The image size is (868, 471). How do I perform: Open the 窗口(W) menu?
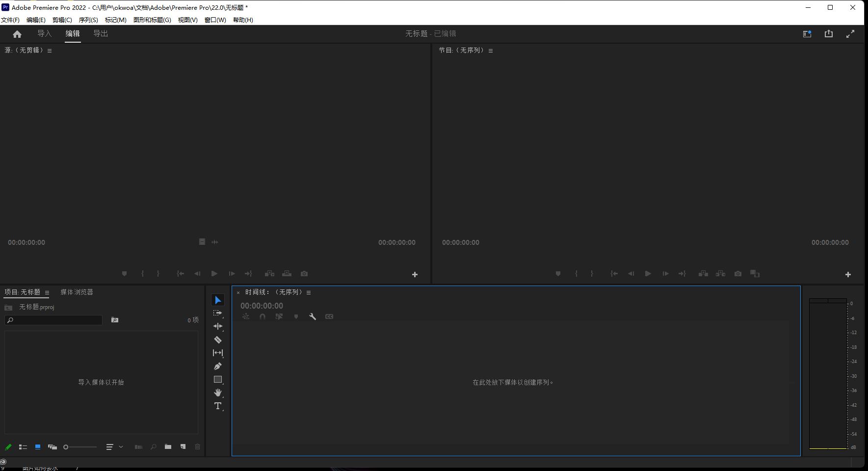click(x=215, y=20)
